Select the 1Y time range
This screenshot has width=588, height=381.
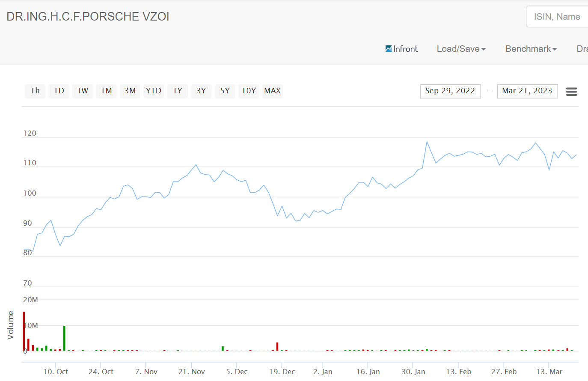[x=178, y=91]
